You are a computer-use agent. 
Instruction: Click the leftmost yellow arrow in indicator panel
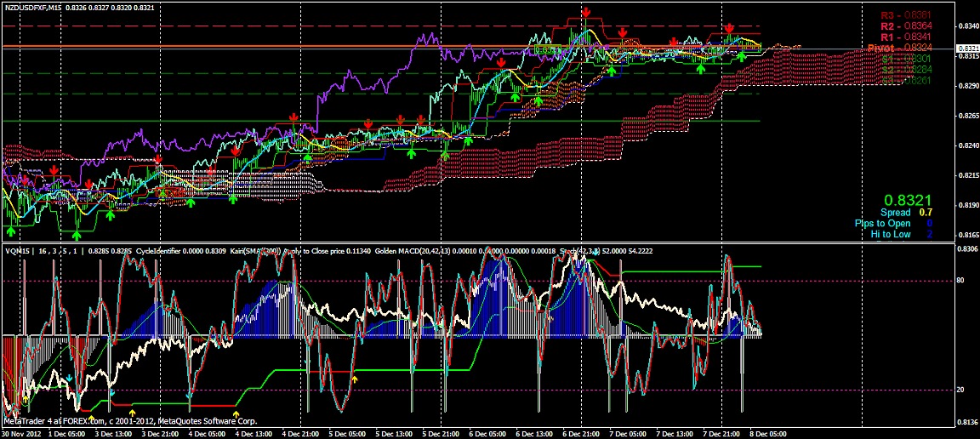click(26, 398)
